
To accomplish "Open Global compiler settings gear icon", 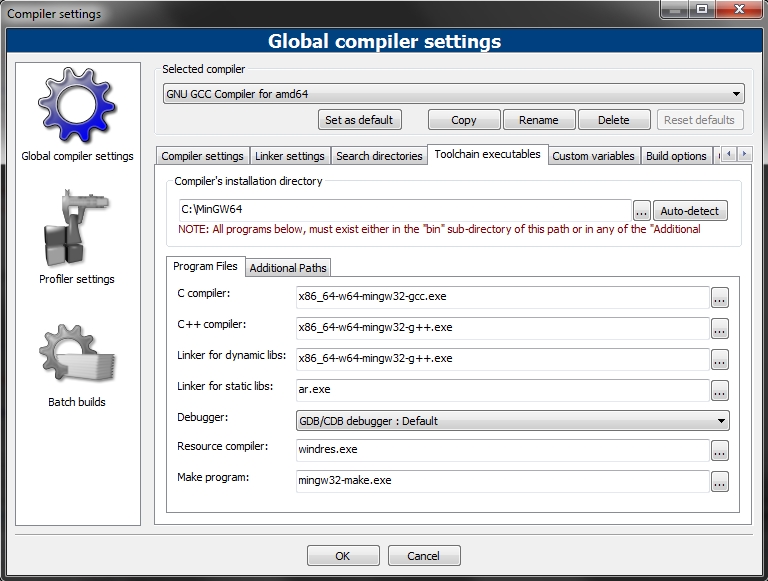I will [77, 104].
